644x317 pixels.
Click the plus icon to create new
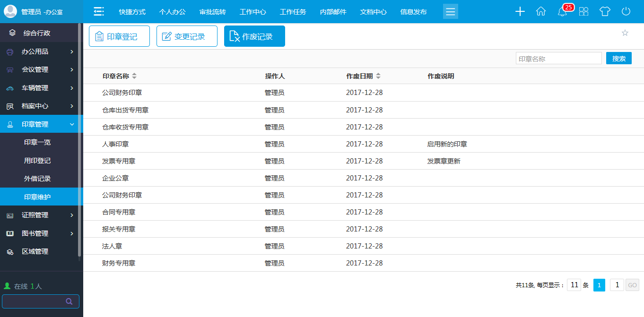point(520,11)
